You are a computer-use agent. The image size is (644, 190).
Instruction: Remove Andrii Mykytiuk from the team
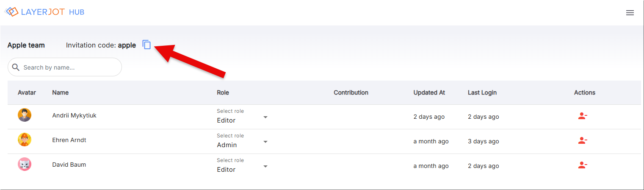pyautogui.click(x=583, y=116)
